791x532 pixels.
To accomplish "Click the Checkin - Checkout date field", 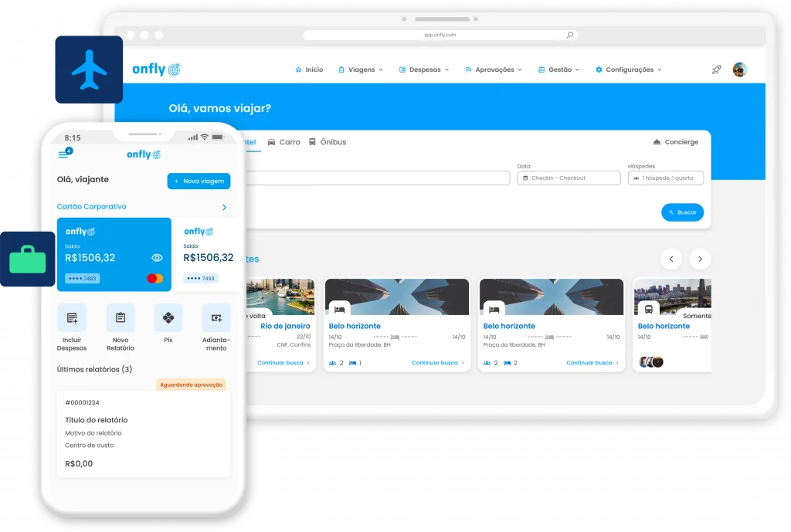I will pyautogui.click(x=569, y=178).
